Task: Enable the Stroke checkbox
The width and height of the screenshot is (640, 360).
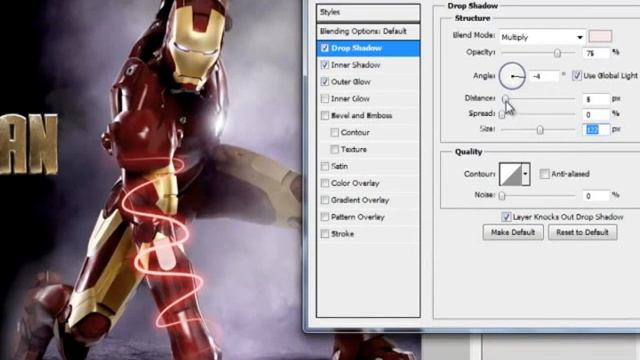Action: click(325, 234)
